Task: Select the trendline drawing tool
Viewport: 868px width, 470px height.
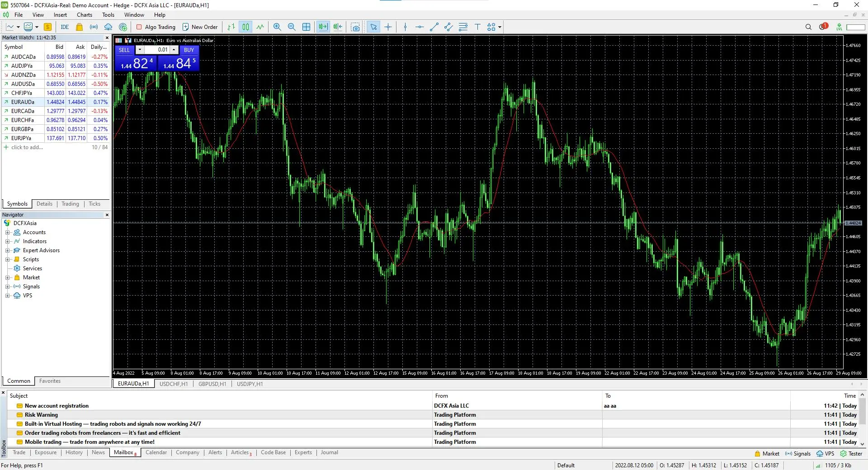Action: 434,27
